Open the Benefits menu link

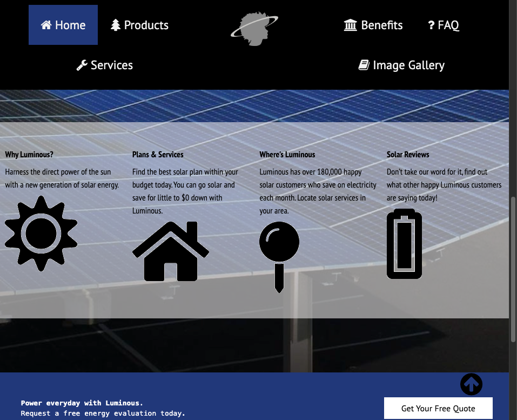tap(373, 25)
